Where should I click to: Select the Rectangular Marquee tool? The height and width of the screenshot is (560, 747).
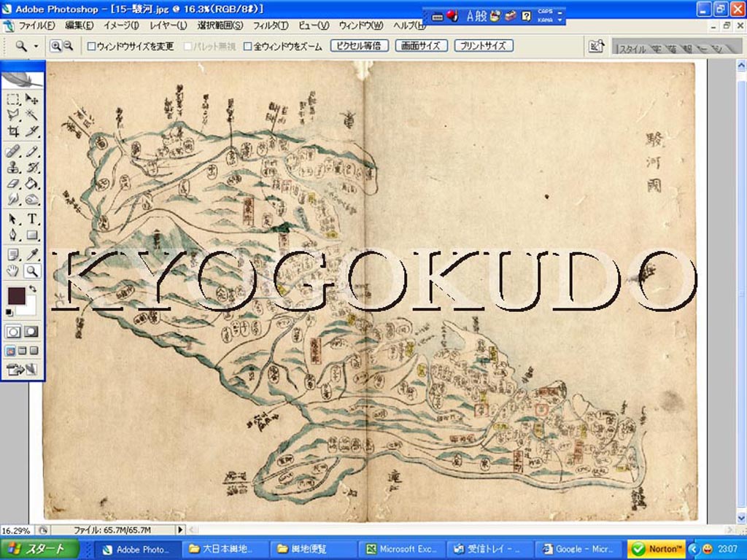pyautogui.click(x=13, y=99)
